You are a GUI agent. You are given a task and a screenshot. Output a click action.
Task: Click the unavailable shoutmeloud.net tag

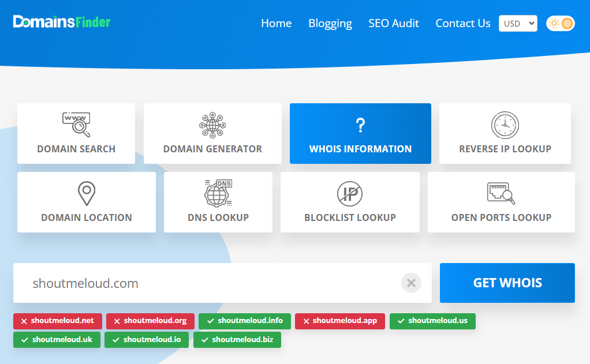[x=58, y=321]
